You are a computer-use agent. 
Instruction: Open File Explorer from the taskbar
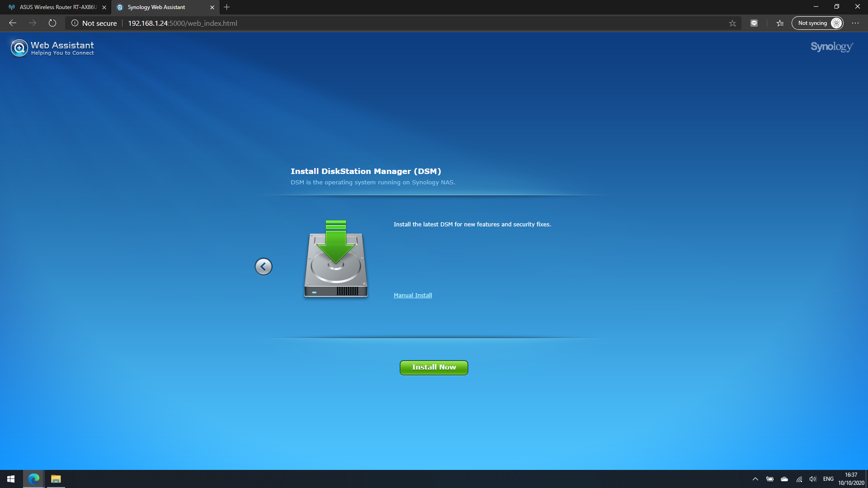click(56, 479)
